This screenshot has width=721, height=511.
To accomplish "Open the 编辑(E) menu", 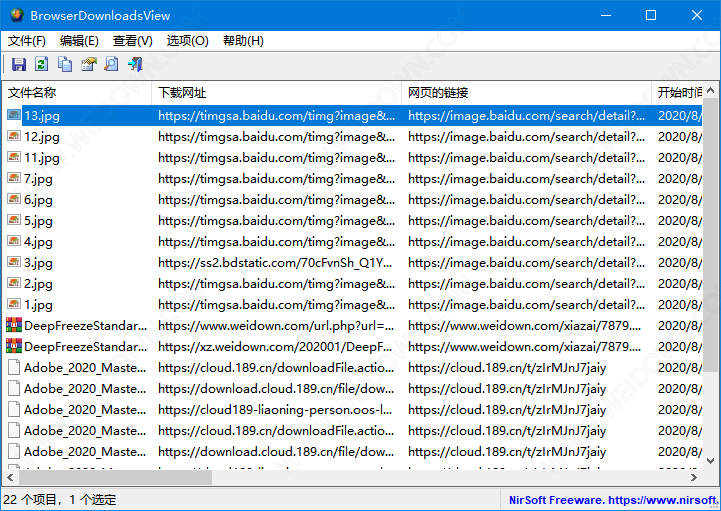I will 79,41.
